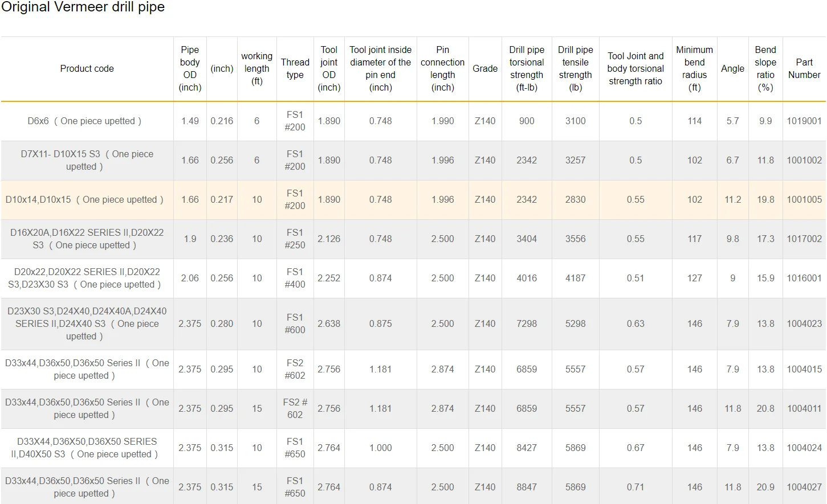Select the "working length (ft)" column header
The height and width of the screenshot is (504, 827).
point(256,68)
